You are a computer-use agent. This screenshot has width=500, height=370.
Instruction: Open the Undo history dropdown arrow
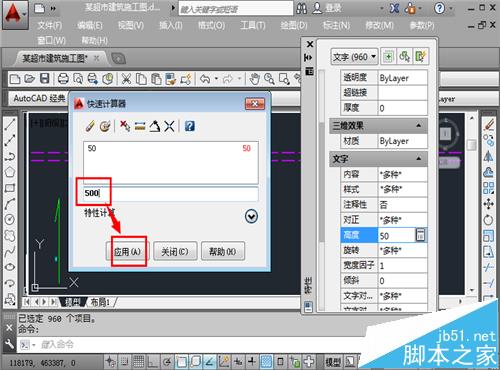pyautogui.click(x=216, y=79)
